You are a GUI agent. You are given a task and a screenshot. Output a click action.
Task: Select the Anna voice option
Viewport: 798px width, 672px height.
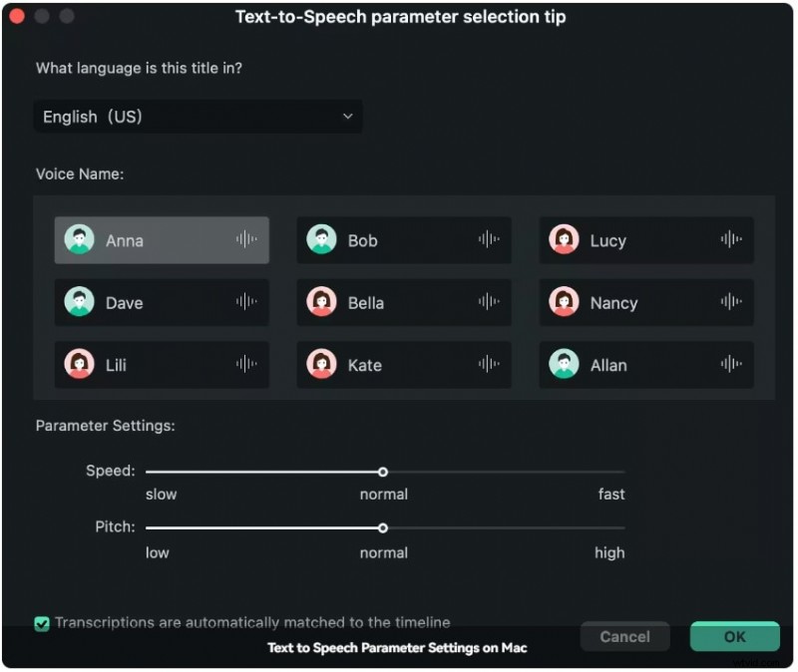click(x=162, y=240)
